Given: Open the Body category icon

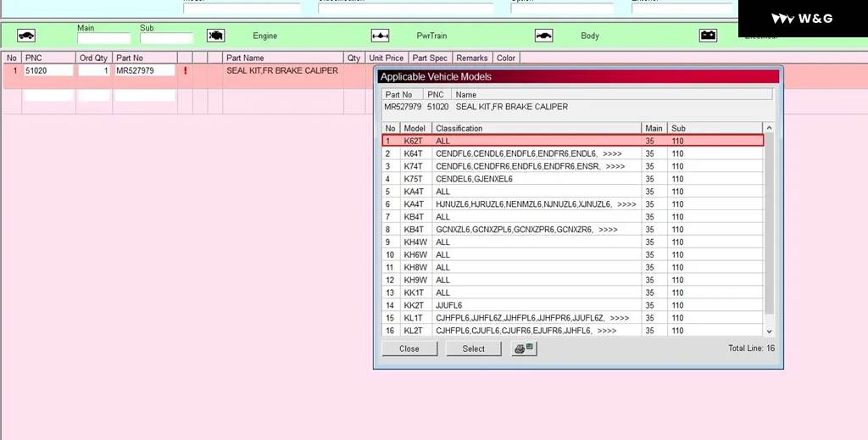Looking at the screenshot, I should 543,36.
